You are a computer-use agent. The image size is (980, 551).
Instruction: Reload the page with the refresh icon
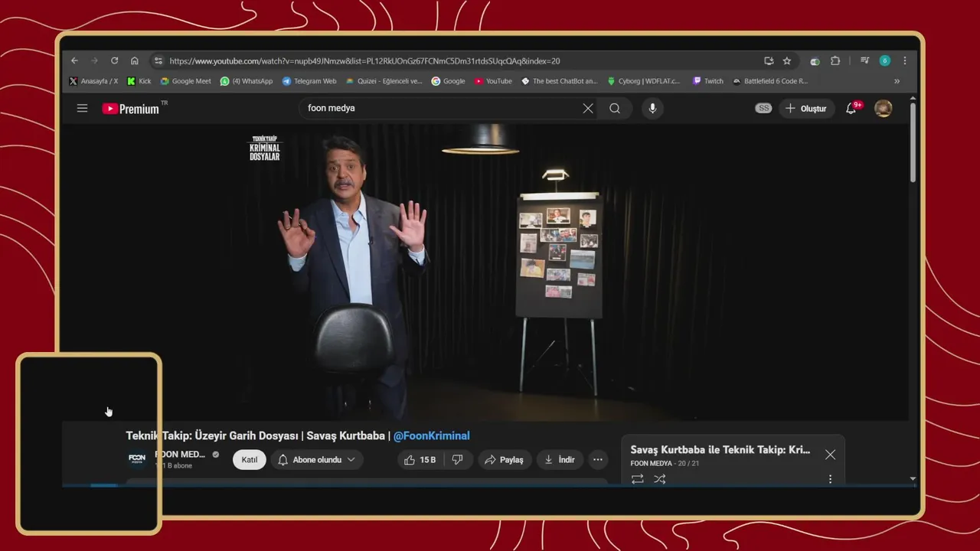pyautogui.click(x=114, y=61)
